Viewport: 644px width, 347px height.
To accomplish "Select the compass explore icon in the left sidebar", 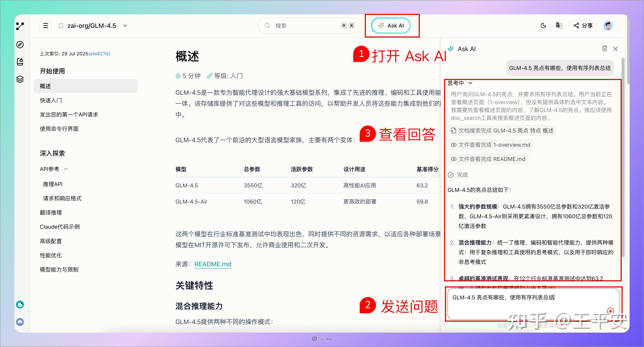I will 20,45.
